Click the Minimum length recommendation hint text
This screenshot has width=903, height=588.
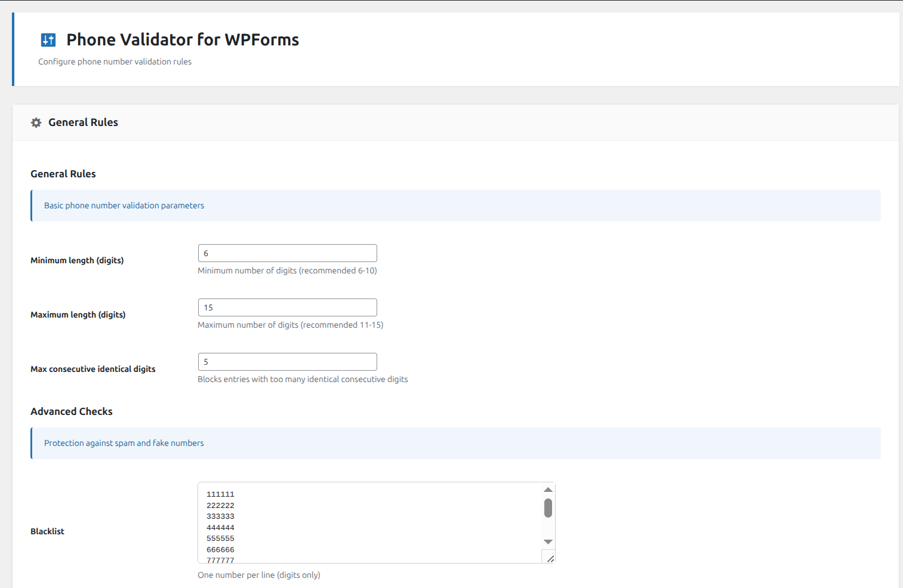point(287,270)
